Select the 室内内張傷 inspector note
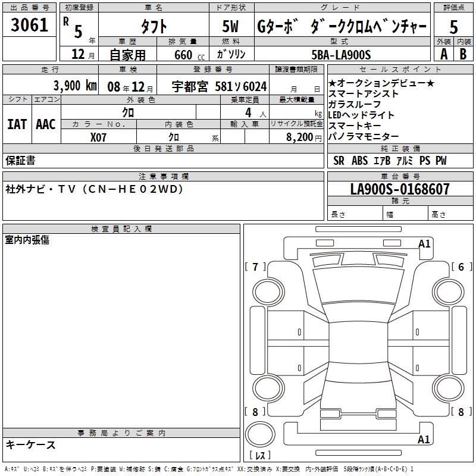 (x=27, y=240)
